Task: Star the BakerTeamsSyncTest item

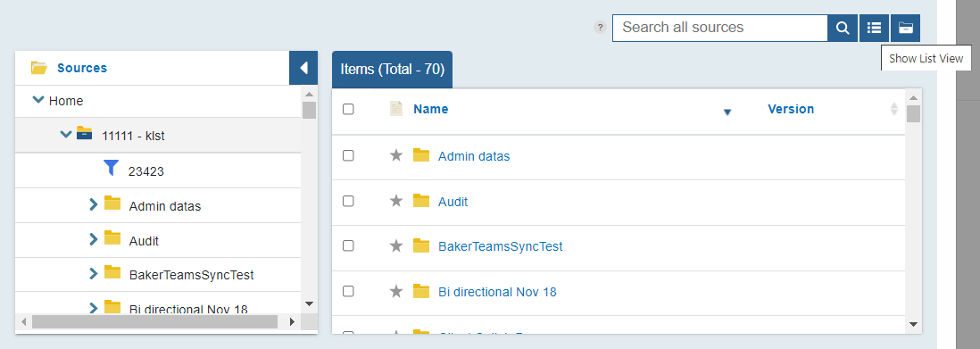Action: tap(396, 245)
